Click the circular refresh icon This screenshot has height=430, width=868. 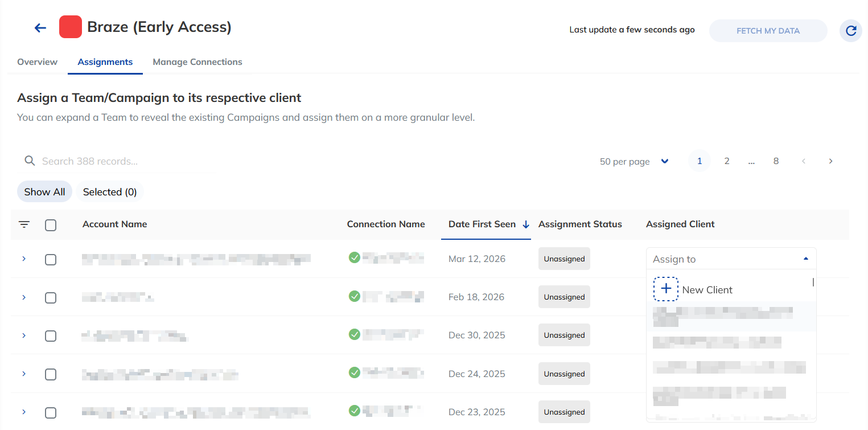coord(851,31)
